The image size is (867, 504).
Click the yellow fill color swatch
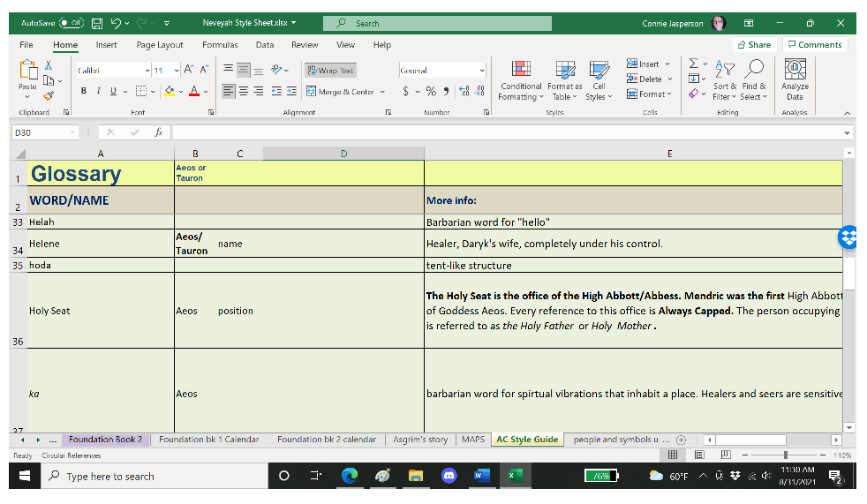click(x=170, y=91)
